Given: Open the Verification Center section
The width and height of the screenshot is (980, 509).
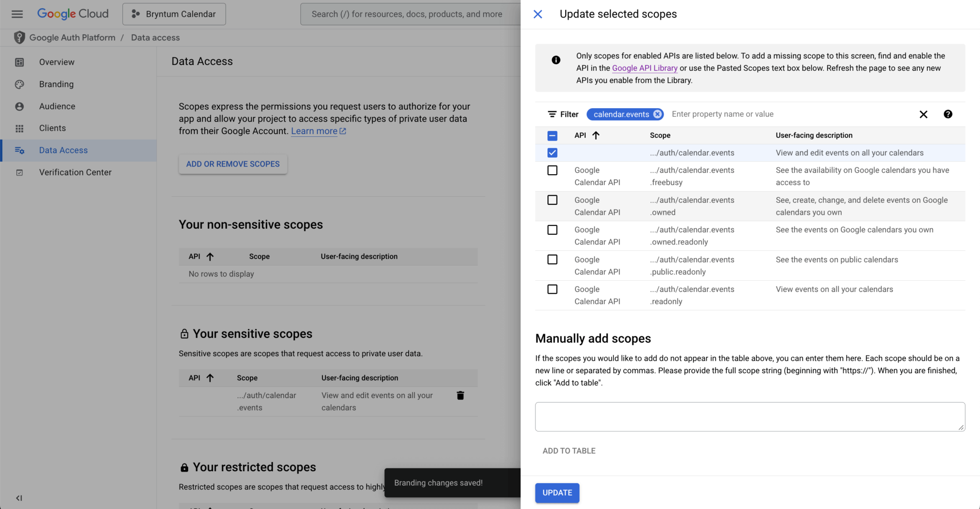Looking at the screenshot, I should [x=75, y=172].
